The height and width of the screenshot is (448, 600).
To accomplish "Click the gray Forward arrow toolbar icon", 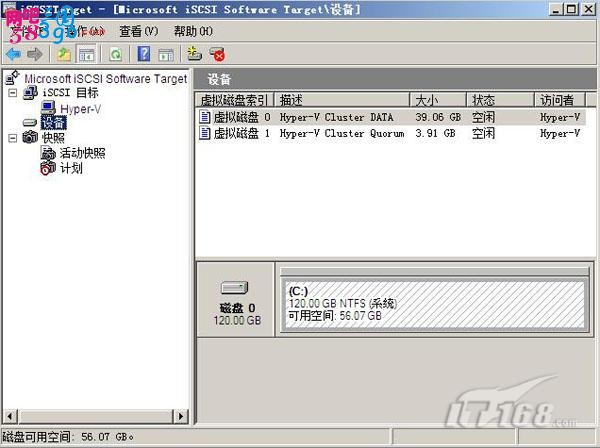I will [35, 54].
